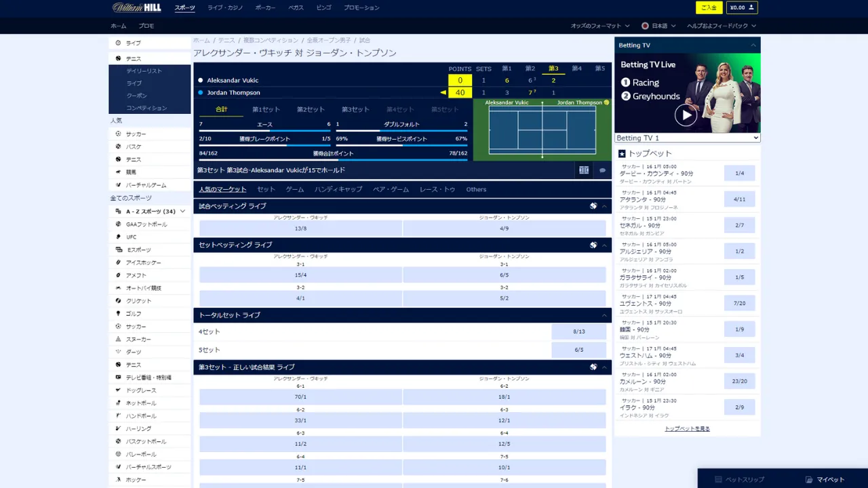
Task: Click cash-out icon on セットベッティング ライブ header
Action: [x=593, y=245]
